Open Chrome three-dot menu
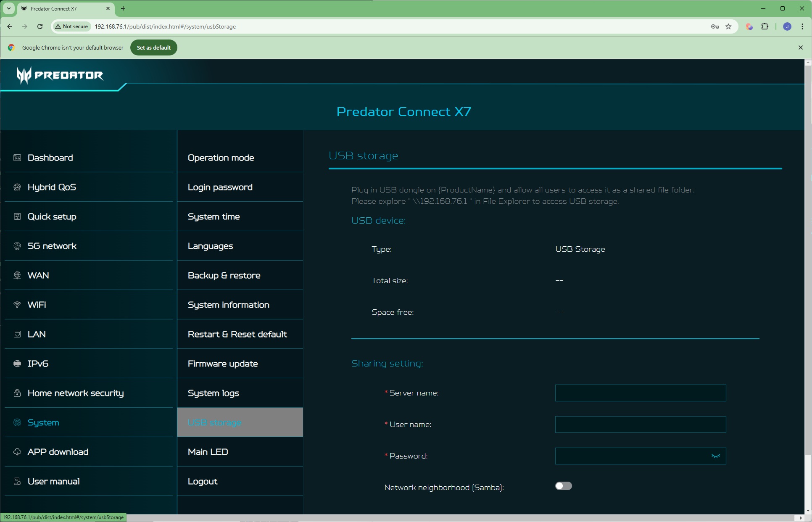 (802, 26)
